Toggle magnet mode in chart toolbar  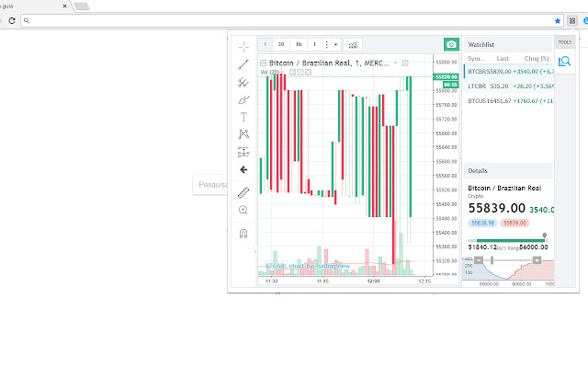[243, 234]
